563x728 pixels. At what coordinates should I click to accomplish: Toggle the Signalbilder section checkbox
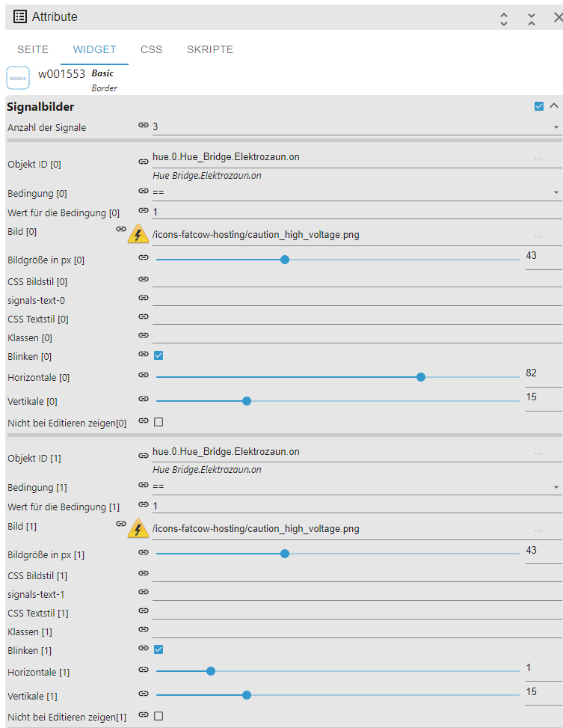(539, 106)
